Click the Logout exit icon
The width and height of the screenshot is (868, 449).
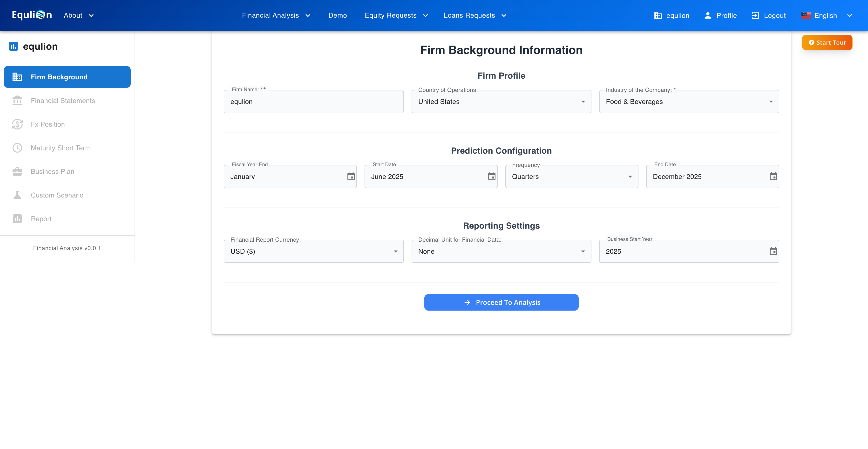click(755, 15)
